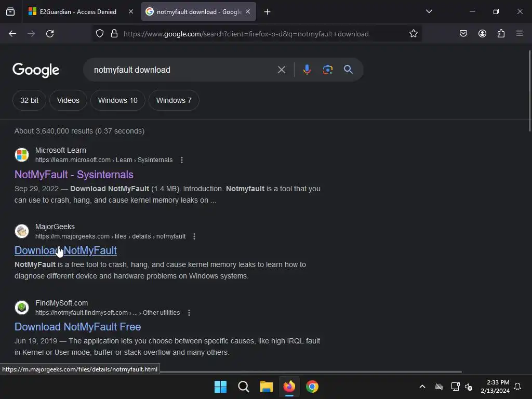532x399 pixels.
Task: Open the Firefox View icon in the tab strip
Action: pyautogui.click(x=10, y=12)
